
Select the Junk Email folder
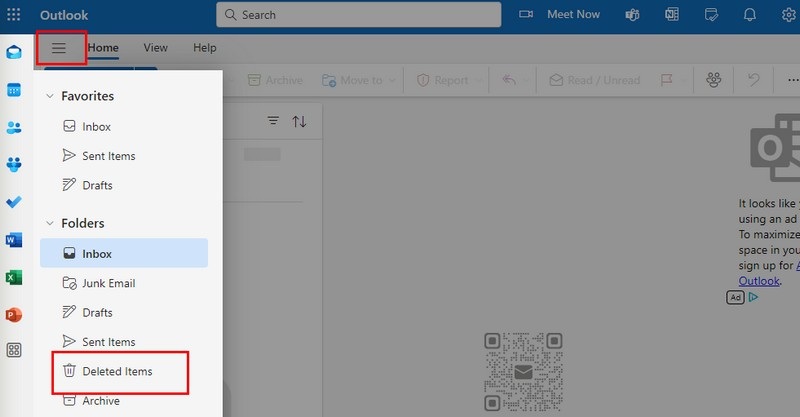[108, 283]
